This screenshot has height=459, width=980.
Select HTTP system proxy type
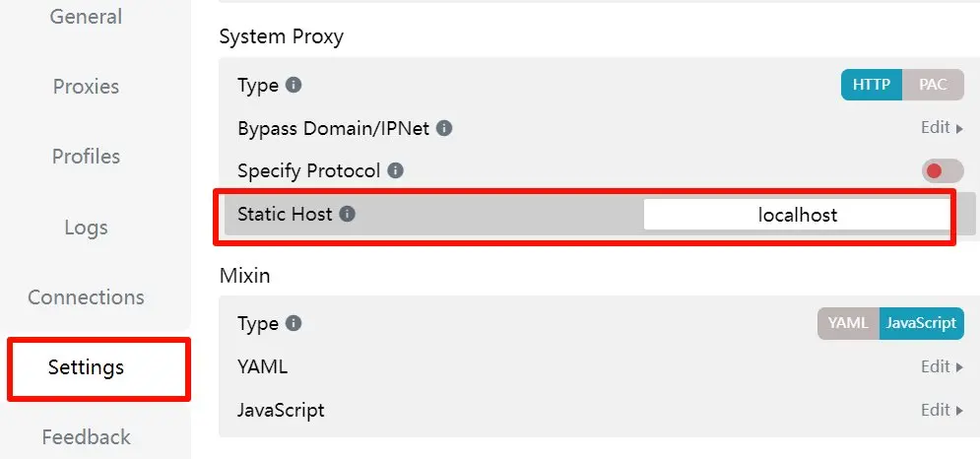pos(872,85)
